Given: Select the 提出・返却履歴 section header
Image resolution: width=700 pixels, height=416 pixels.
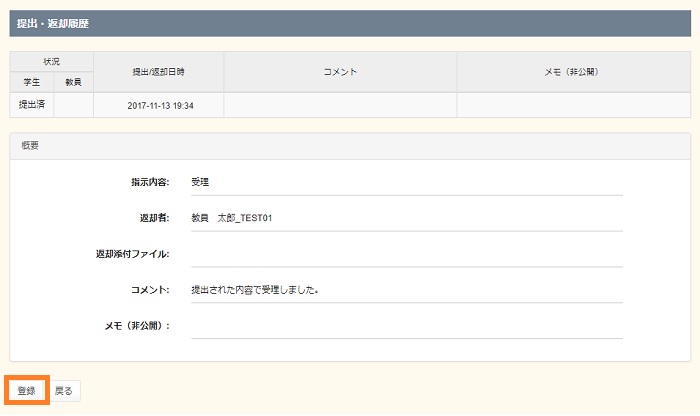Looking at the screenshot, I should pyautogui.click(x=54, y=23).
